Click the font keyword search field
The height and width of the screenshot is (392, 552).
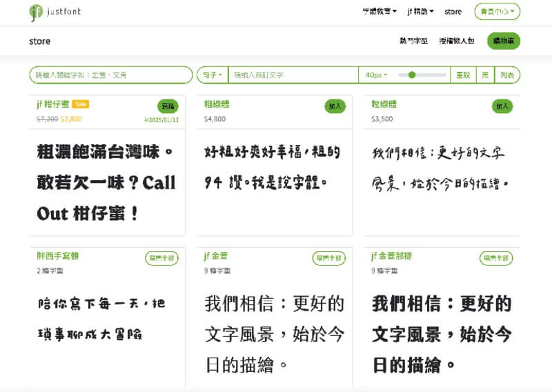coord(110,75)
